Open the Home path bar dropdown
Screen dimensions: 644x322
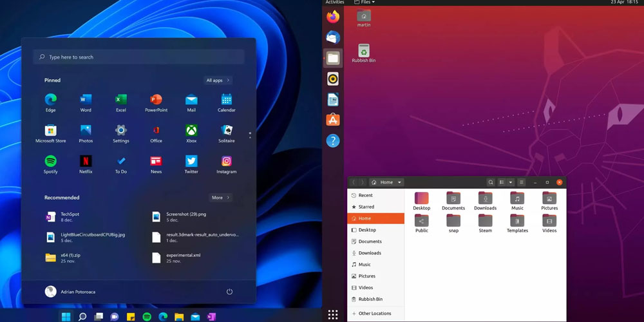tap(399, 182)
